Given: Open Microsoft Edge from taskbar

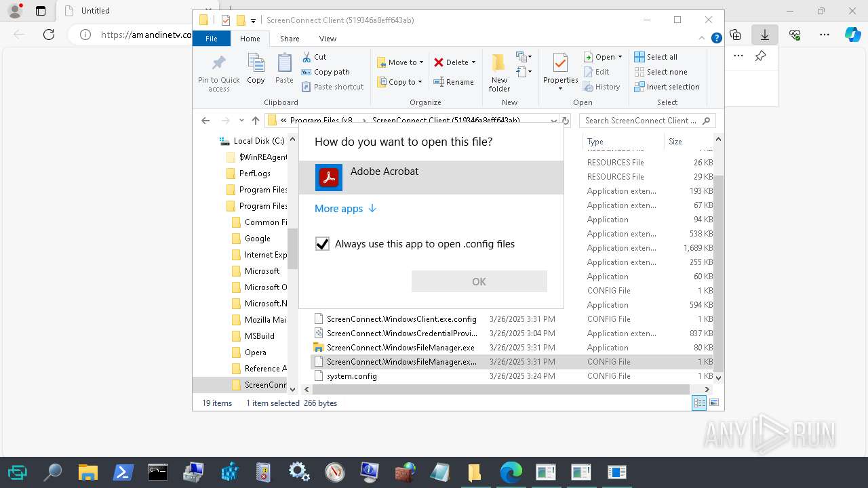Looking at the screenshot, I should tap(511, 472).
